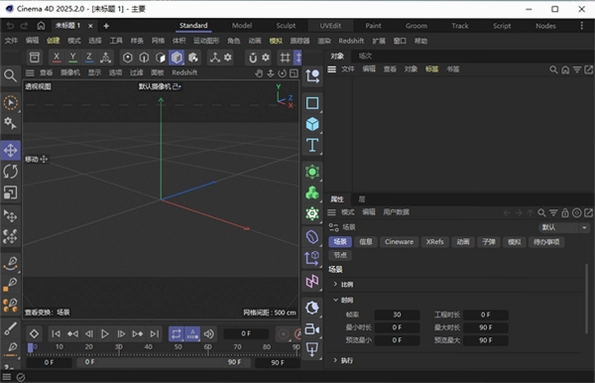The width and height of the screenshot is (595, 383).
Task: Switch to Model mode icon
Action: coord(176,58)
